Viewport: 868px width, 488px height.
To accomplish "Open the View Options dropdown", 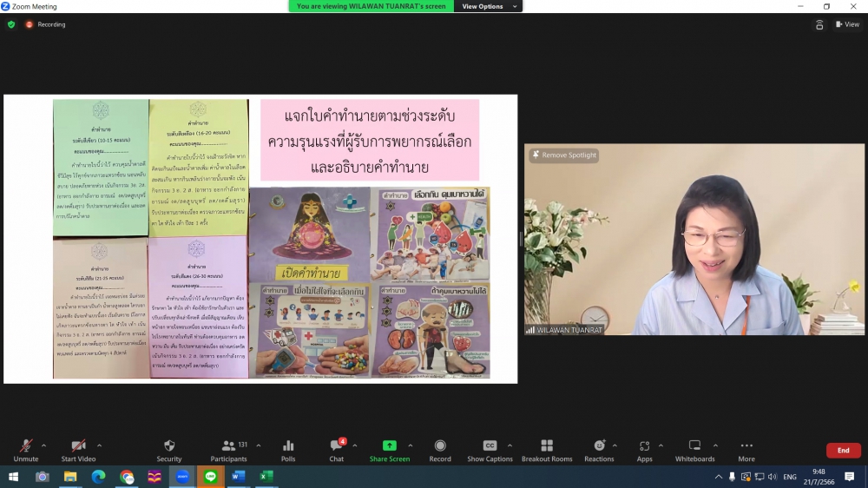I will pyautogui.click(x=490, y=6).
